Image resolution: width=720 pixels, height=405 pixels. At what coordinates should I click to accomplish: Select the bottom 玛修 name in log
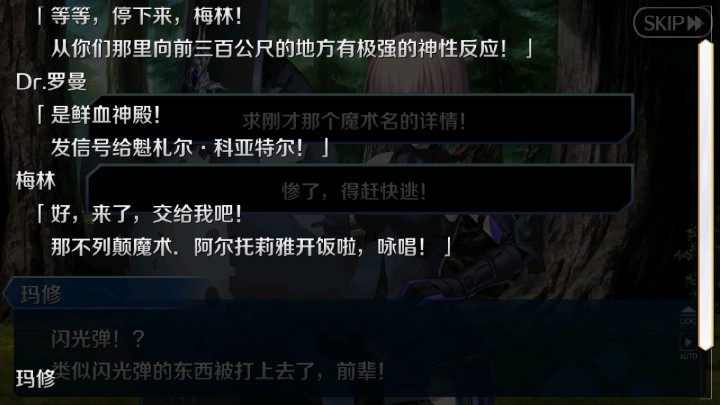35,379
